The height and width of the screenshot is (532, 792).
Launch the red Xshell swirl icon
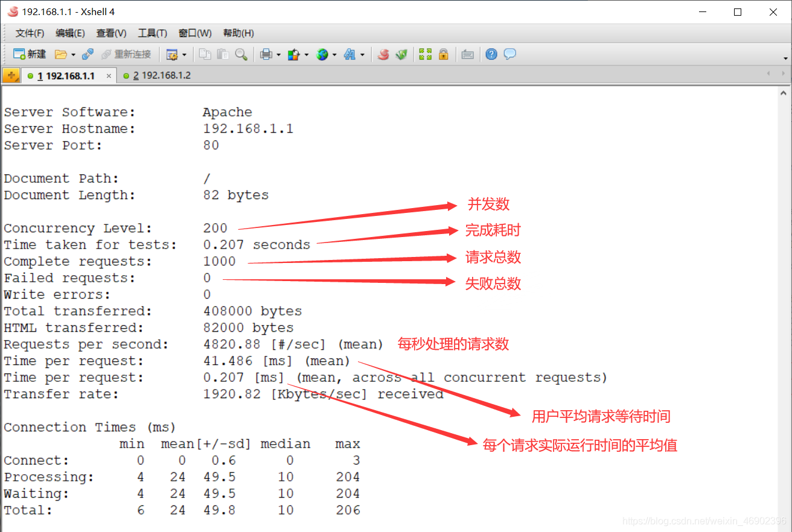383,54
